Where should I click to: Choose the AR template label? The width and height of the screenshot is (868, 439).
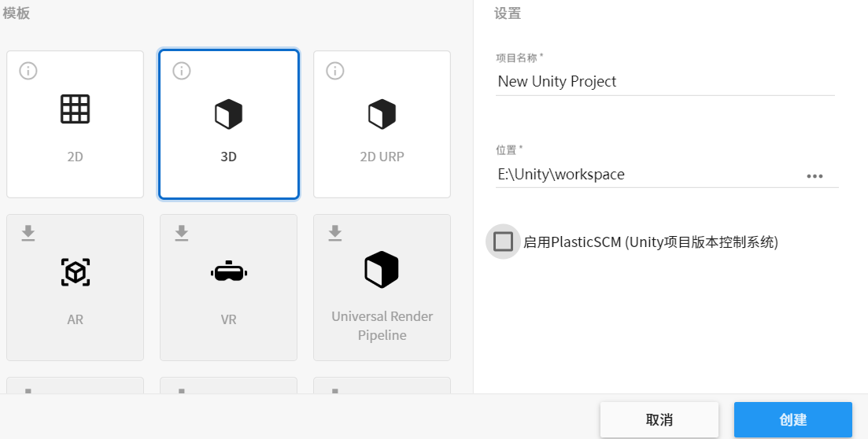click(x=76, y=319)
